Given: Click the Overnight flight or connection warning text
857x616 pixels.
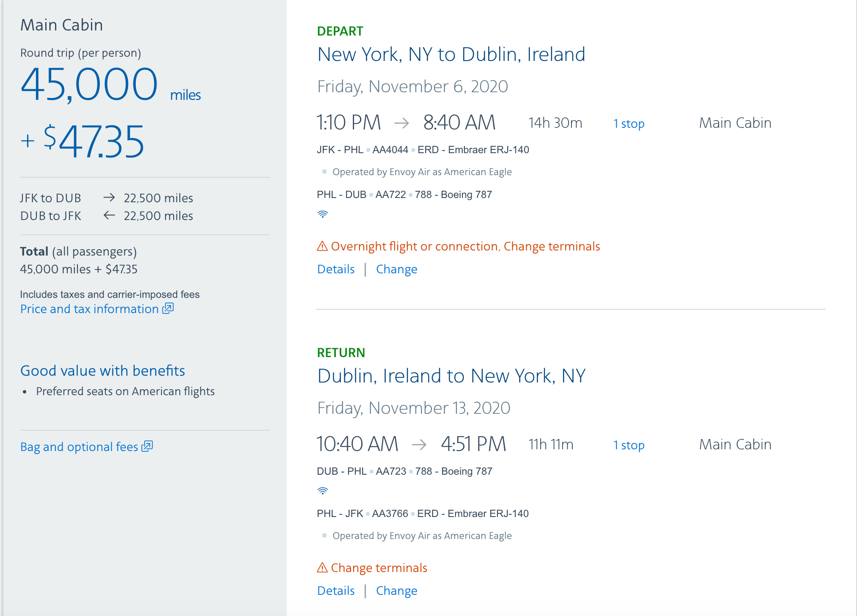Looking at the screenshot, I should click(x=414, y=247).
